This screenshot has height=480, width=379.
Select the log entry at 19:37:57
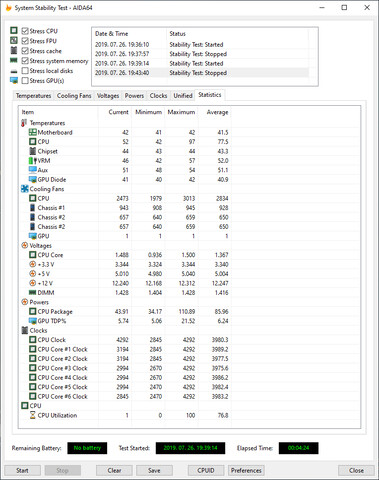tap(200, 54)
